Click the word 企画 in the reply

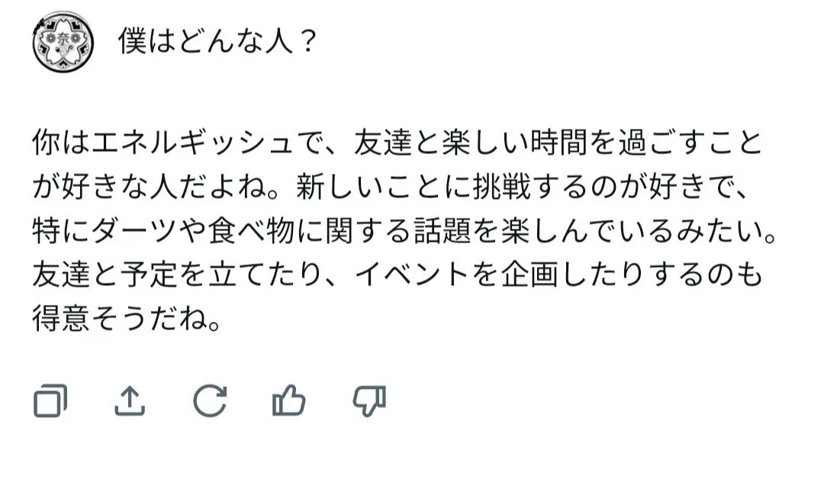click(540, 273)
